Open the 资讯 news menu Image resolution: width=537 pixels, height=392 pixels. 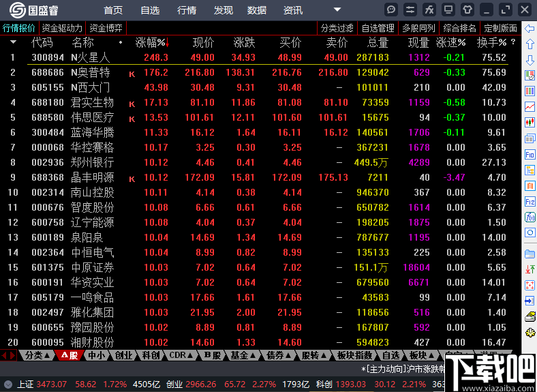click(293, 10)
